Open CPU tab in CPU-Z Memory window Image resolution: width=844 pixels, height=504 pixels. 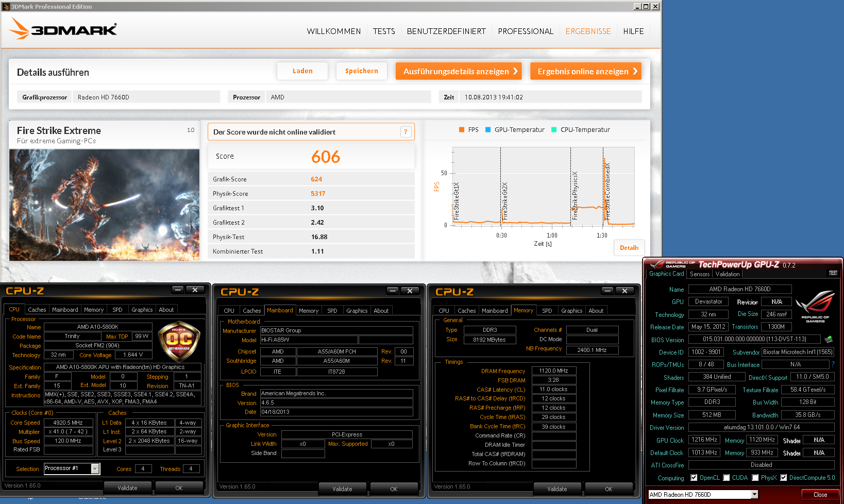tap(444, 311)
